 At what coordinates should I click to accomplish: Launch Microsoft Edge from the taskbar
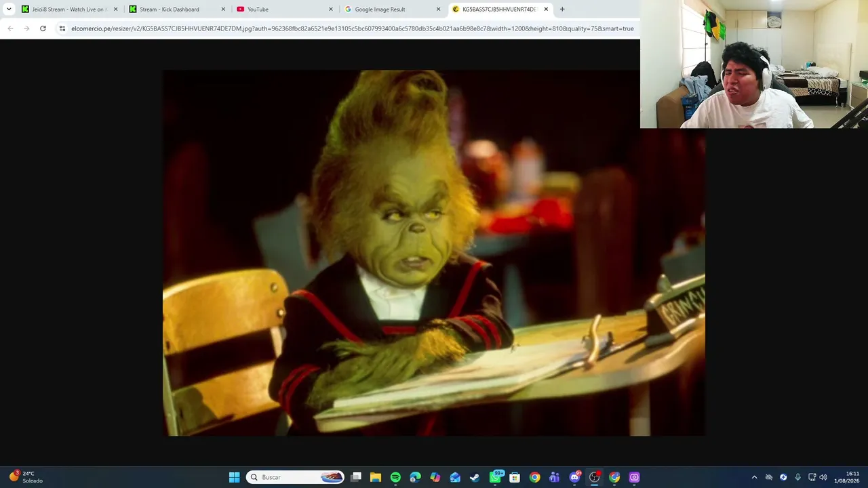point(415,477)
